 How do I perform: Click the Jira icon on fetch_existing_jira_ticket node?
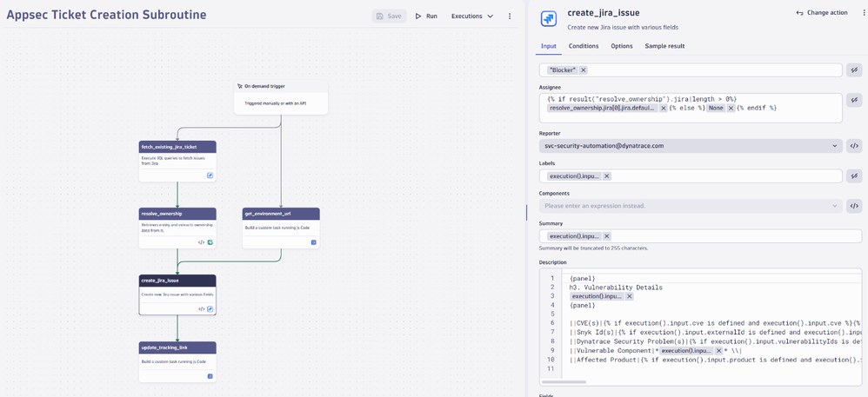(x=210, y=175)
